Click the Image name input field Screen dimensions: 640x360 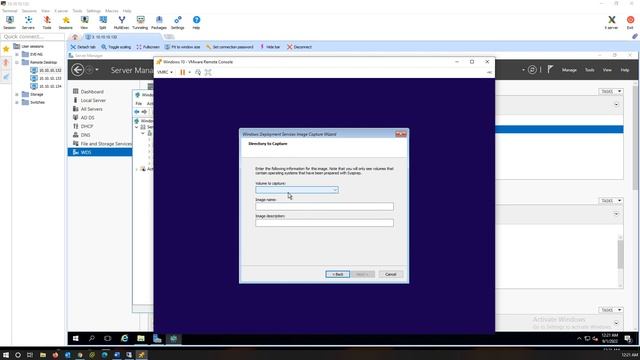(x=324, y=207)
